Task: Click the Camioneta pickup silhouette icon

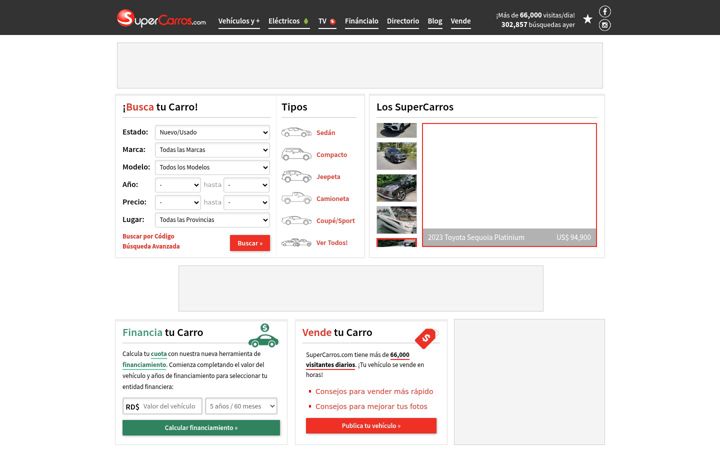Action: (x=296, y=198)
